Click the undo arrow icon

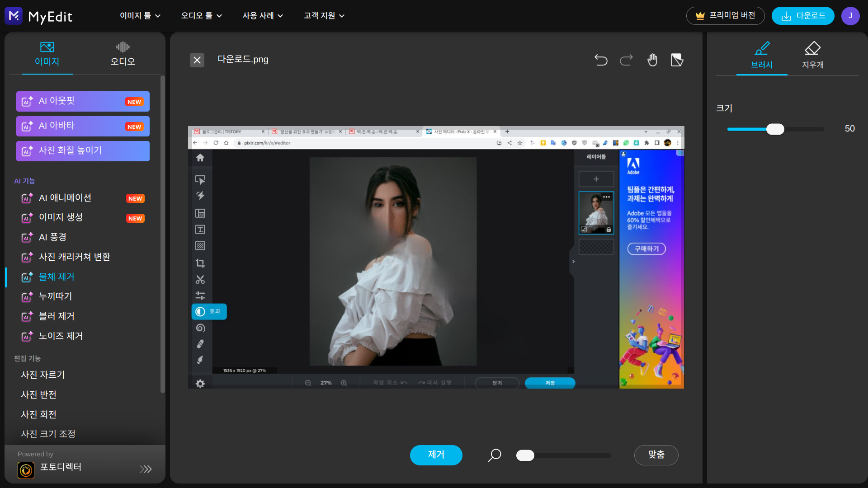click(x=600, y=60)
